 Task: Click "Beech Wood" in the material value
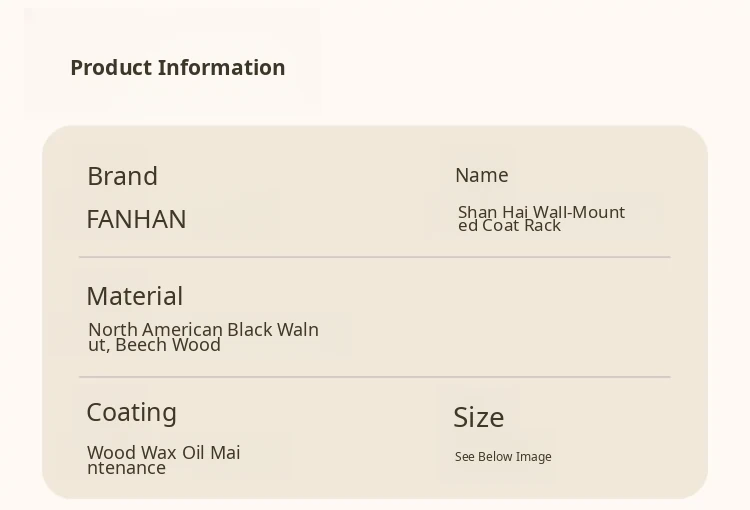168,345
